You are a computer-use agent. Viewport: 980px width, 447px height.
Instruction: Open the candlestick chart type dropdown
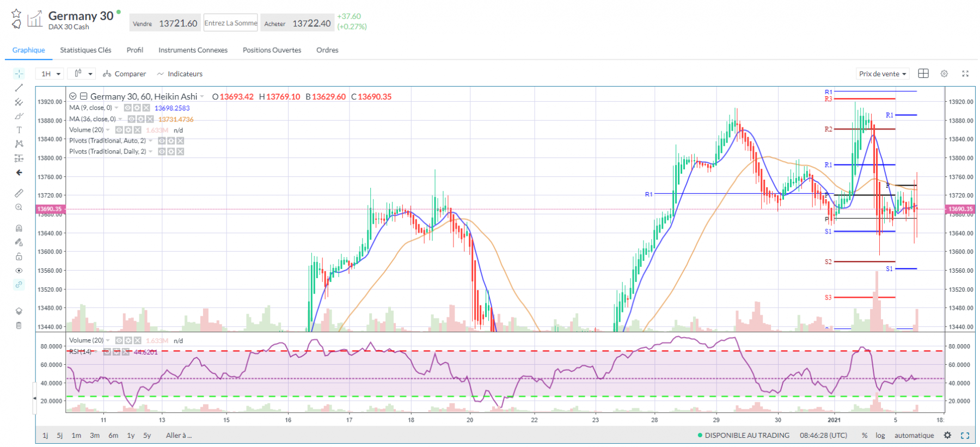tap(82, 74)
